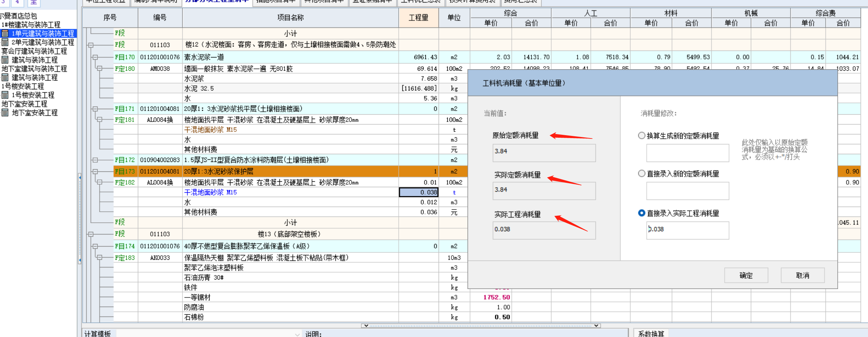
Task: Select 2单元建筑与装饰工程 in project tree
Action: [43, 42]
